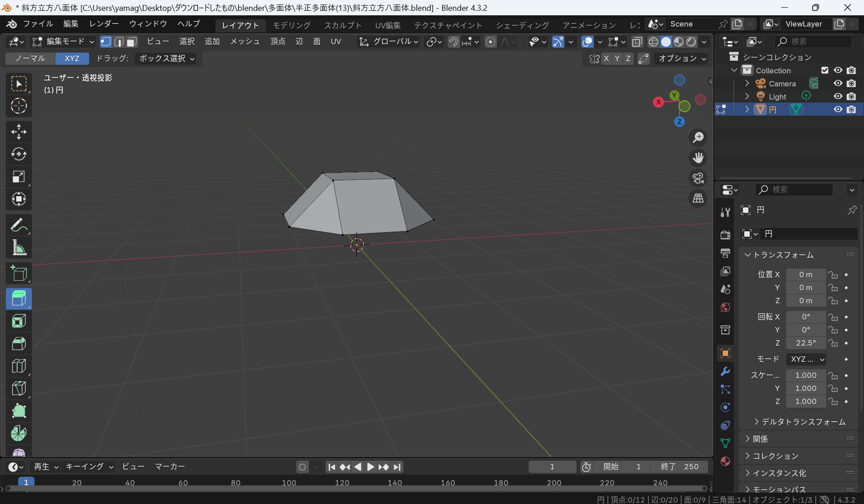Select the Spin tool
This screenshot has height=504, width=864.
click(18, 433)
